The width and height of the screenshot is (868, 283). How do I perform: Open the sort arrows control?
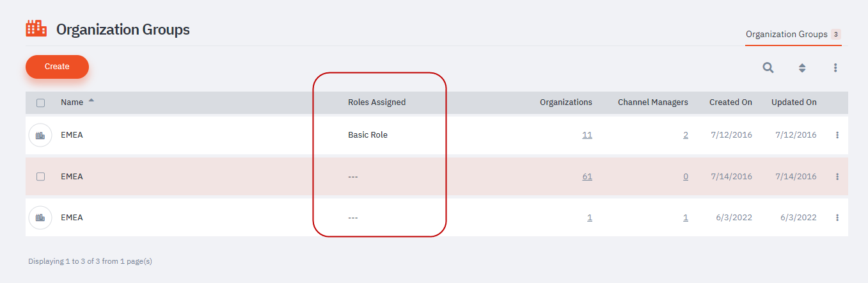802,67
